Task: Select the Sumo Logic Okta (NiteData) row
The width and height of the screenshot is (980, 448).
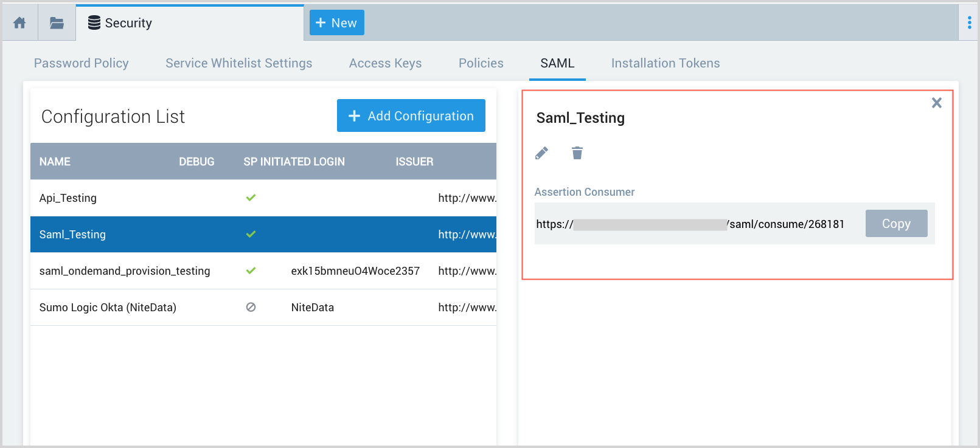Action: tap(108, 308)
